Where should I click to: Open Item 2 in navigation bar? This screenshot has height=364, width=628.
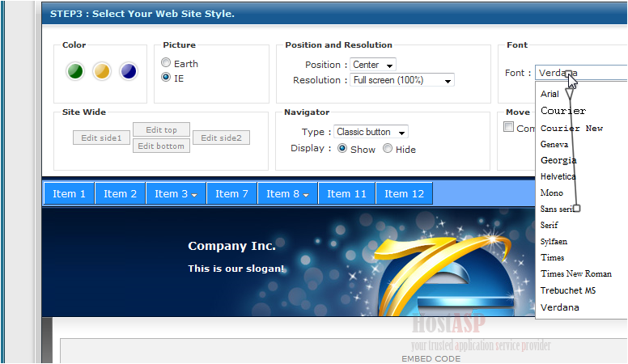[x=120, y=194]
